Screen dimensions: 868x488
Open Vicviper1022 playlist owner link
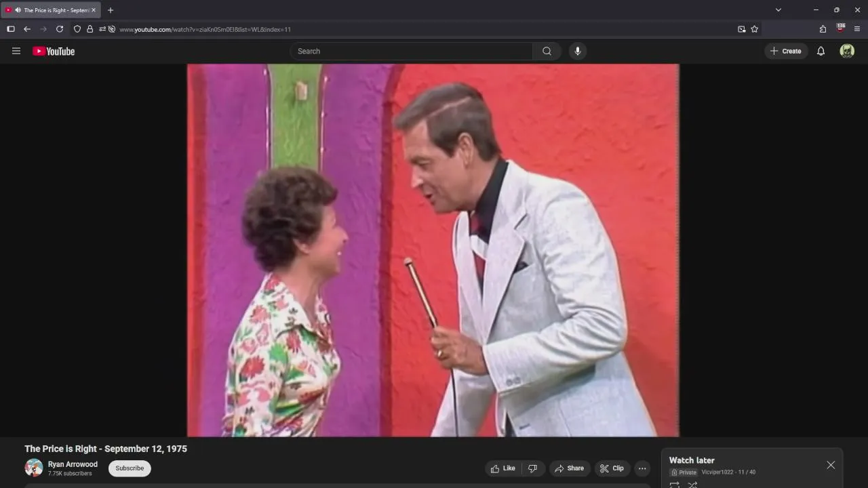pos(717,472)
